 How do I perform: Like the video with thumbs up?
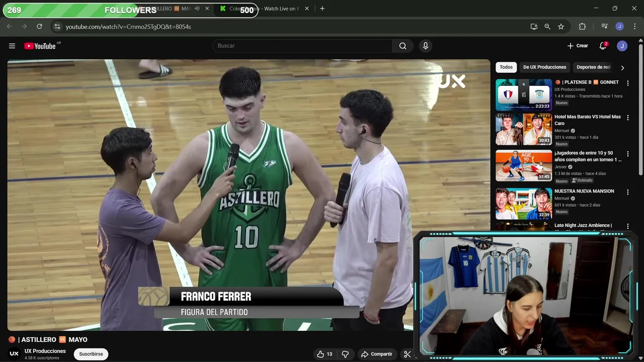(x=325, y=354)
